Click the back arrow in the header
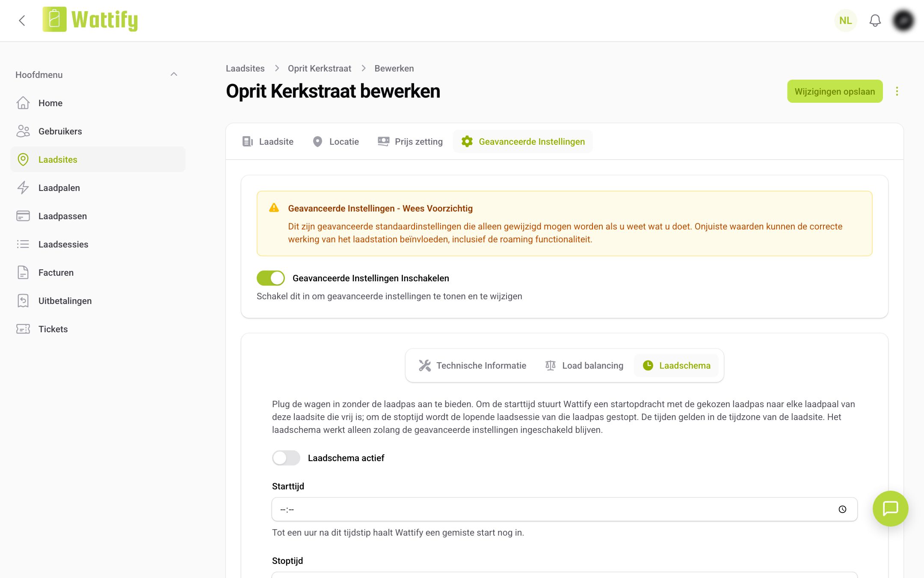The height and width of the screenshot is (578, 924). (22, 21)
